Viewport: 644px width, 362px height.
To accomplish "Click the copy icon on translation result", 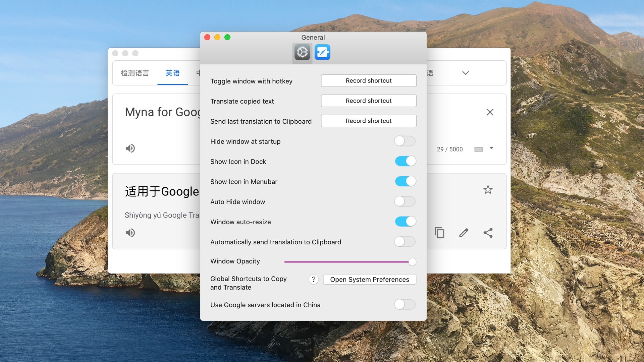I will 440,233.
